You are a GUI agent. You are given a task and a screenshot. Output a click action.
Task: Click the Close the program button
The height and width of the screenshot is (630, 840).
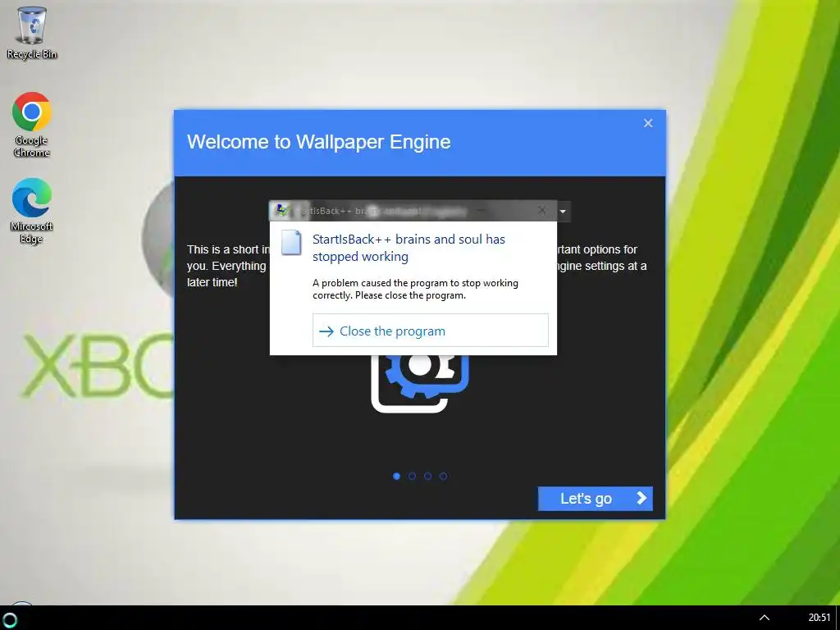click(430, 331)
